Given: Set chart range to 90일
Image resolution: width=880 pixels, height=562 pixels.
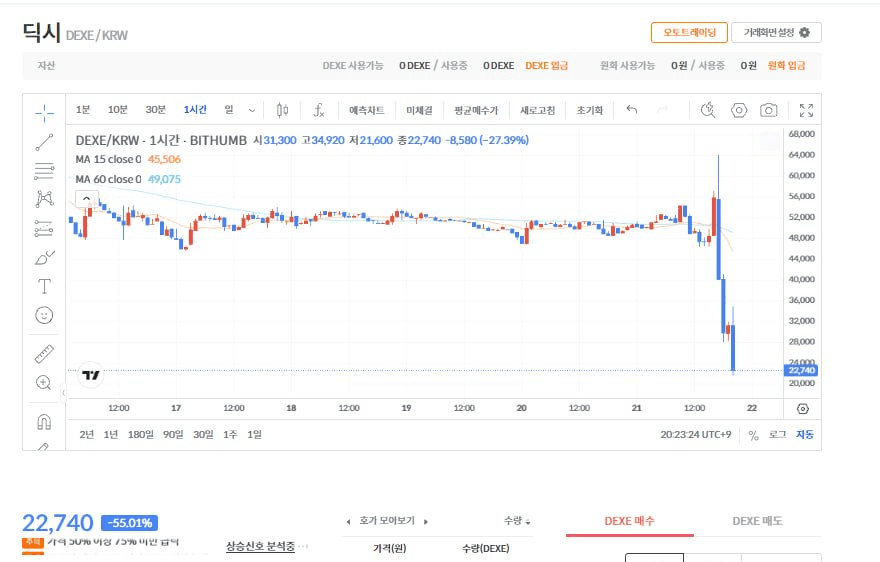Looking at the screenshot, I should (173, 435).
